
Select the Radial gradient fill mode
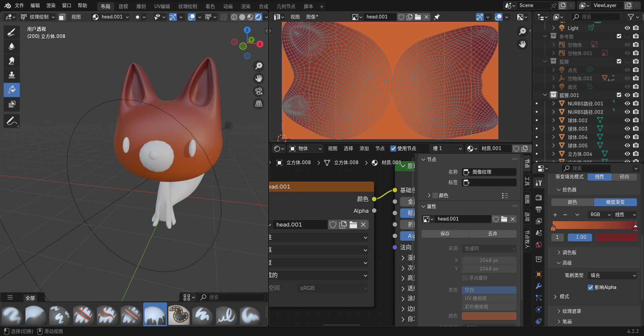pyautogui.click(x=624, y=177)
